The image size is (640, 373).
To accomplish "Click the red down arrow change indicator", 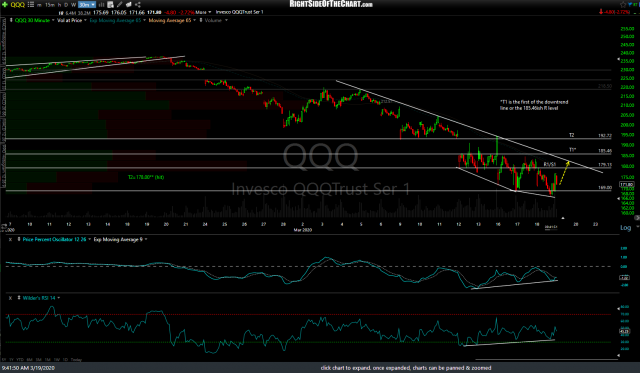I will (601, 12).
